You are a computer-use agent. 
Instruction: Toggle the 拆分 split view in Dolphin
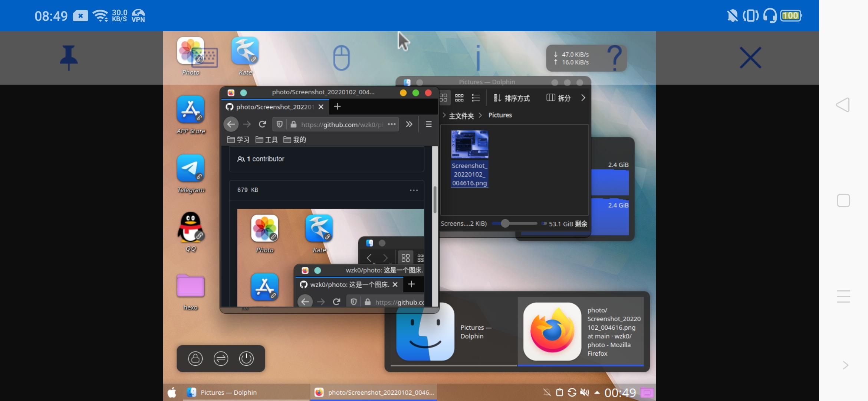[x=558, y=98]
